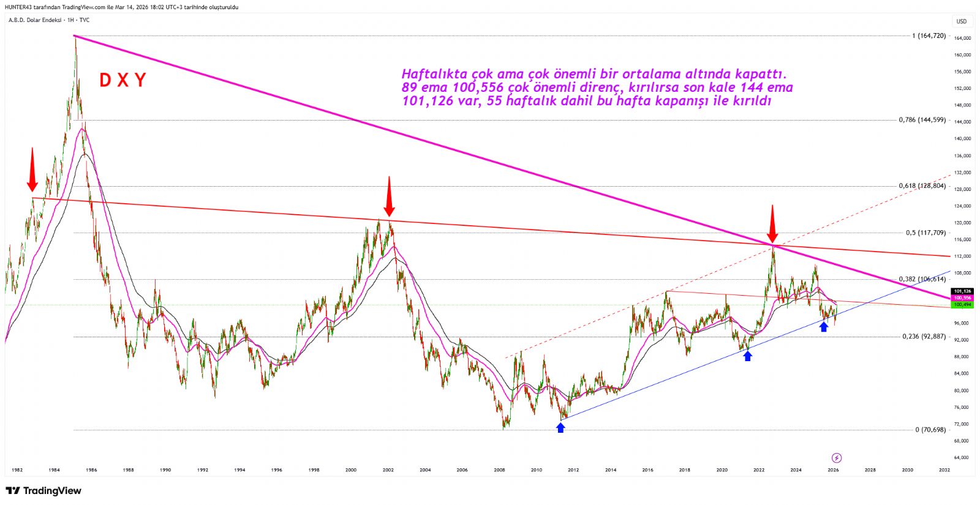The image size is (980, 505).
Task: Click the TradingView logo at bottom left
Action: pos(43,490)
